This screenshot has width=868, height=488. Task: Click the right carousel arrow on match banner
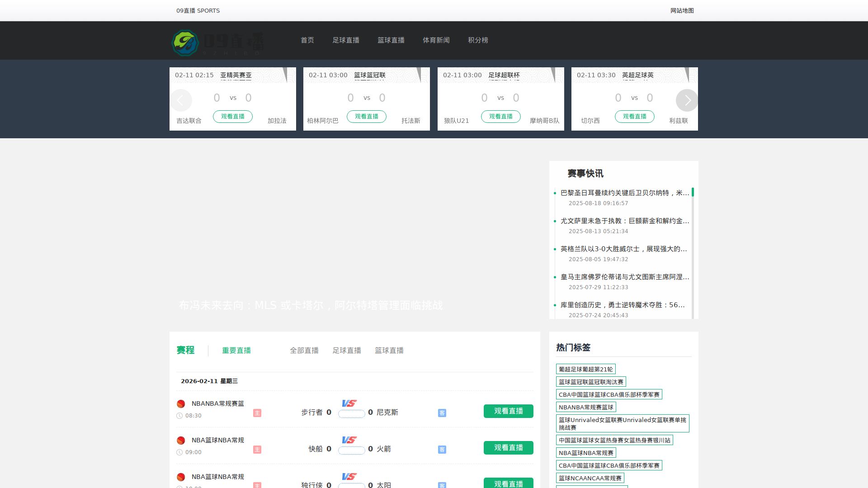point(687,100)
